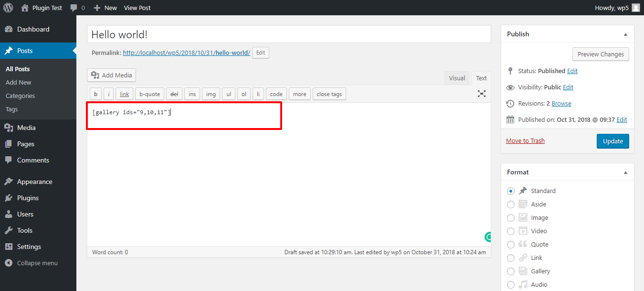Image resolution: width=644 pixels, height=291 pixels.
Task: Click the Posts pushpin icon
Action: (9, 51)
